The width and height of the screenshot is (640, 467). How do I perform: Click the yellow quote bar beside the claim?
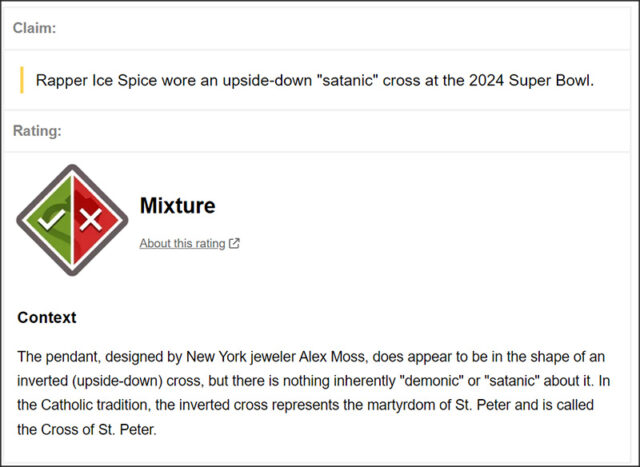(x=22, y=80)
